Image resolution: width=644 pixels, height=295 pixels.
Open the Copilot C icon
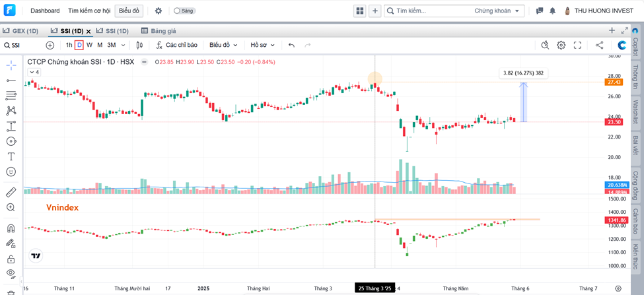point(622,45)
